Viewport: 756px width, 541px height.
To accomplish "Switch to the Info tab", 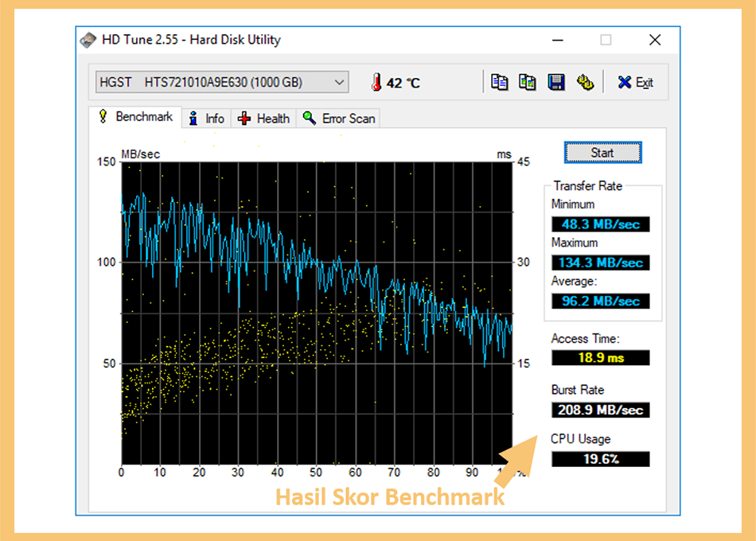I will click(207, 118).
